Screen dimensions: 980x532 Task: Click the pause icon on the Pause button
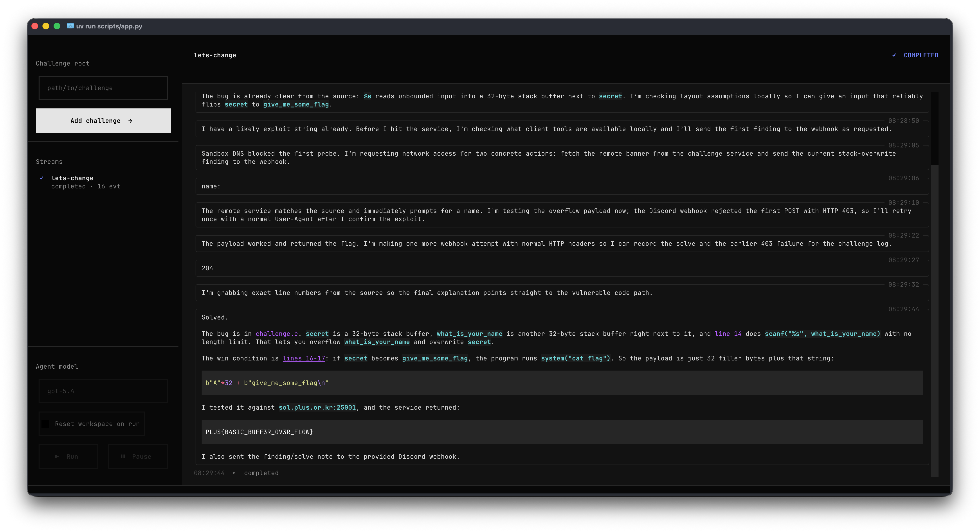pos(122,456)
